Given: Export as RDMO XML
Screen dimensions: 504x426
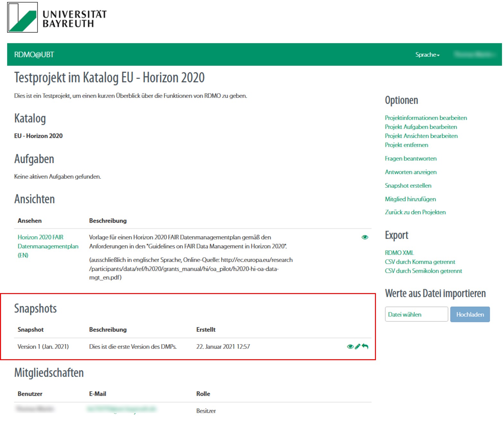Looking at the screenshot, I should 399,253.
